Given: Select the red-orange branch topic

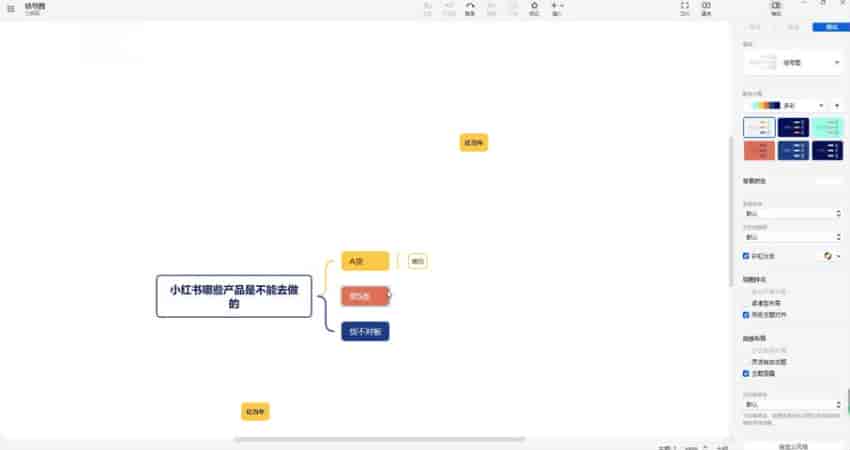Looking at the screenshot, I should pyautogui.click(x=365, y=296).
